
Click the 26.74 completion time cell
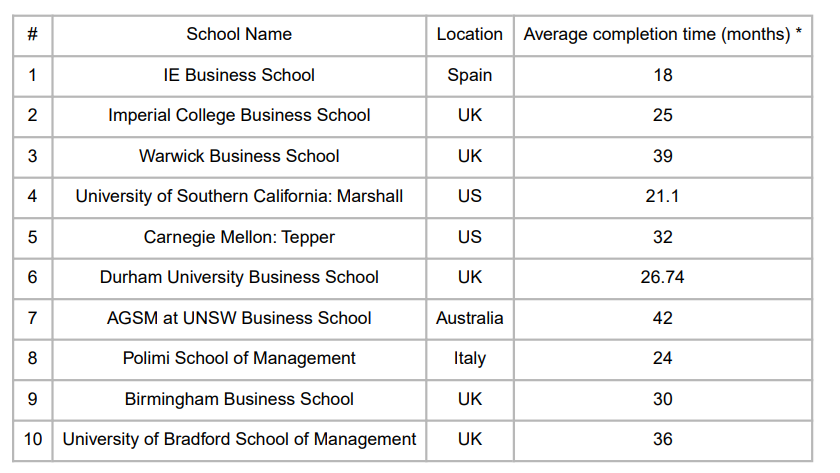tap(663, 277)
